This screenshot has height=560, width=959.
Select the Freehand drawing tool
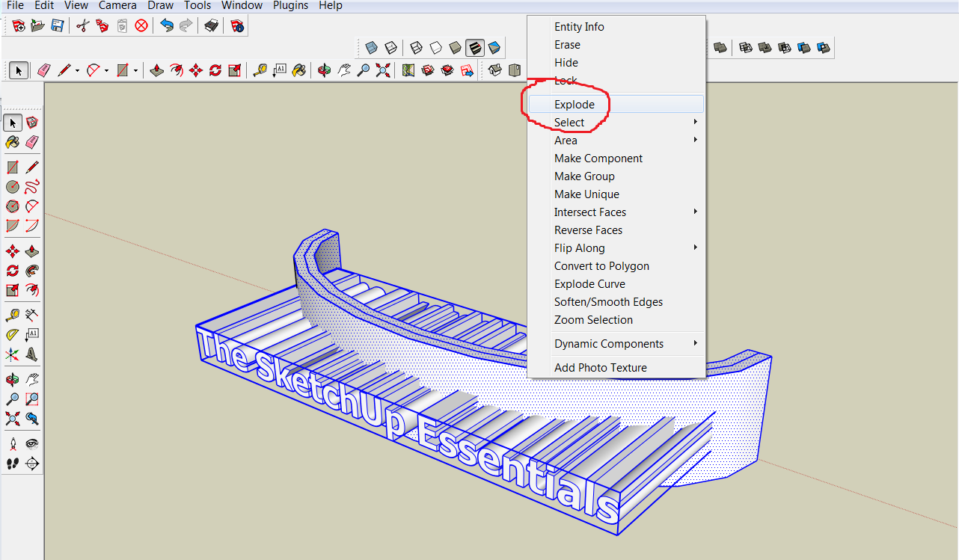[x=32, y=186]
